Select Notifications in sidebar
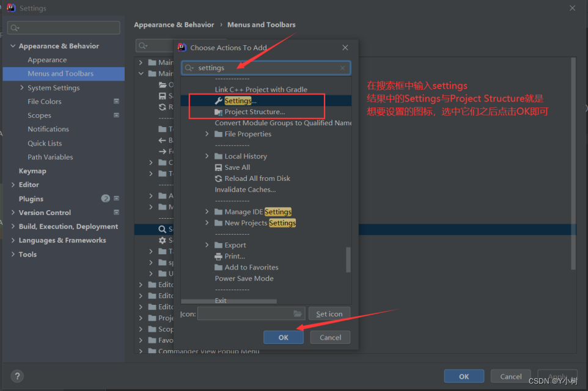Viewport: 588px width, 391px height. [48, 129]
